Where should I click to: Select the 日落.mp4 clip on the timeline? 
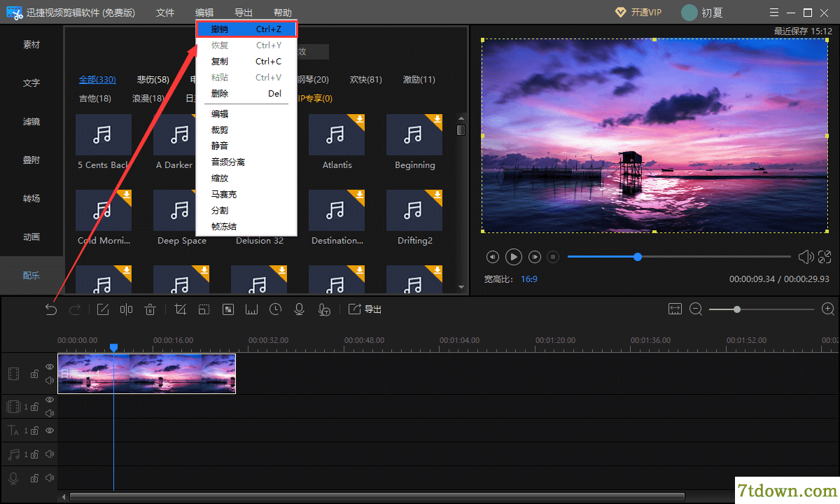[146, 374]
